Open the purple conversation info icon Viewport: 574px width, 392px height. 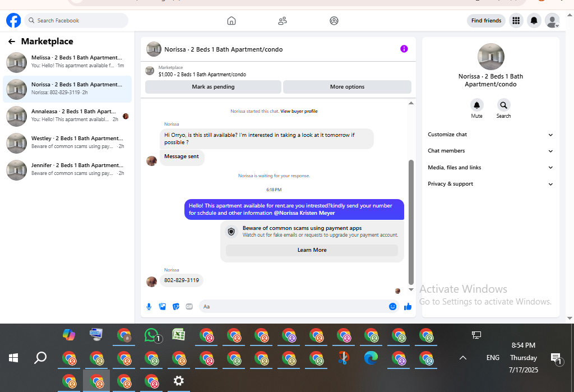(x=404, y=49)
